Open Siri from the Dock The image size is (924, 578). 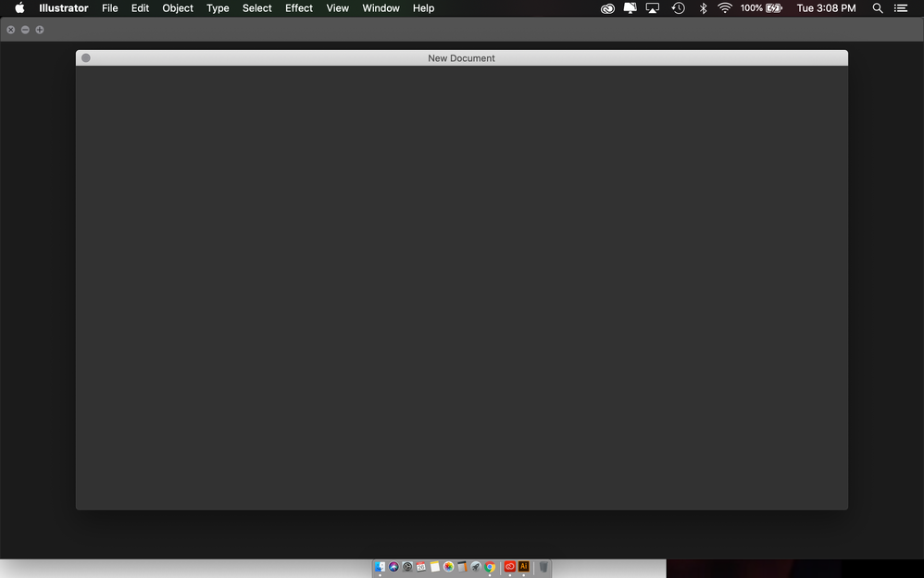tap(393, 567)
